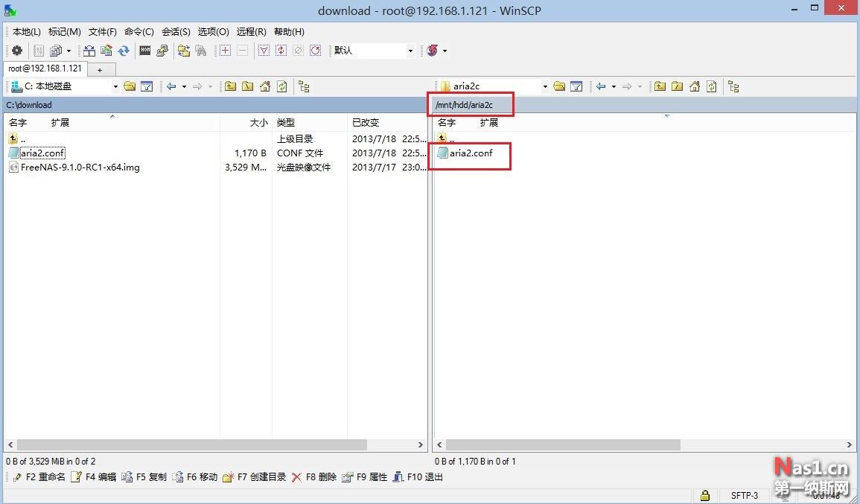Expand the queue copy icon dropdown arrow
This screenshot has width=860, height=504.
click(x=69, y=51)
